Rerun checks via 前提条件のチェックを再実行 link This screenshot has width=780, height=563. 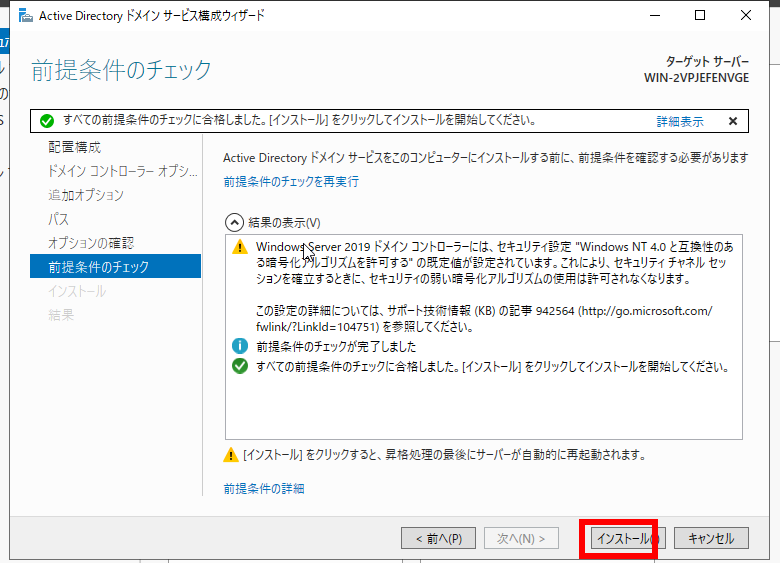pos(291,182)
